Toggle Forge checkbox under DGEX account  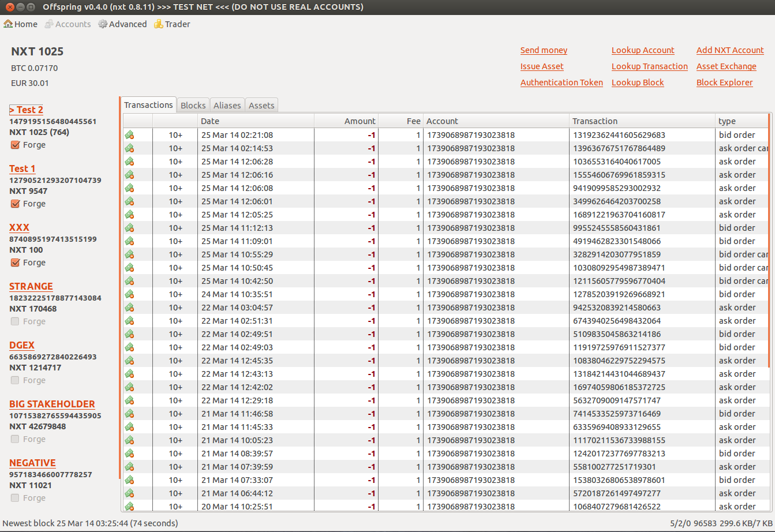pyautogui.click(x=15, y=380)
